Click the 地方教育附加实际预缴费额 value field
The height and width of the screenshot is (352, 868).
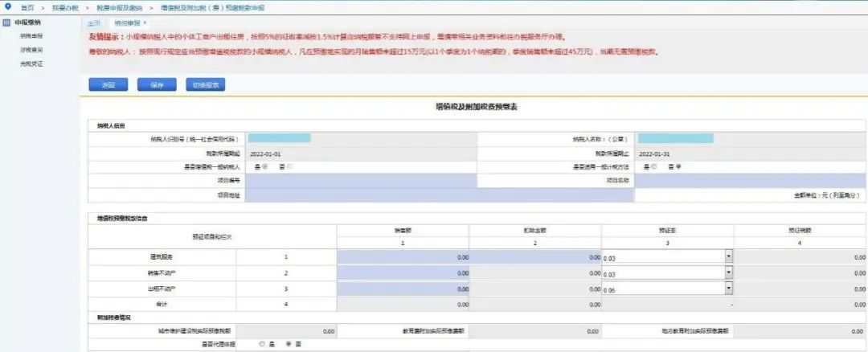[800, 331]
